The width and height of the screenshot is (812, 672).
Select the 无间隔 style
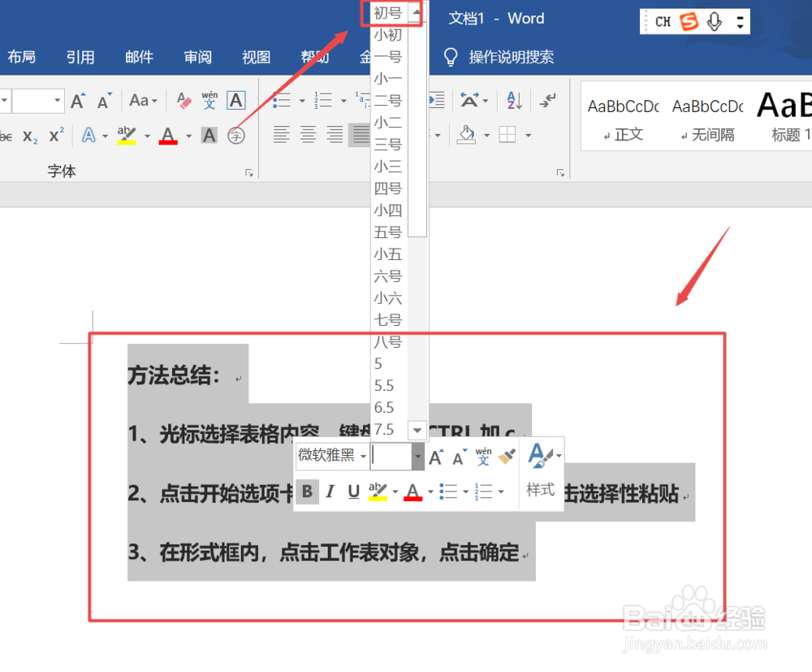pyautogui.click(x=708, y=118)
